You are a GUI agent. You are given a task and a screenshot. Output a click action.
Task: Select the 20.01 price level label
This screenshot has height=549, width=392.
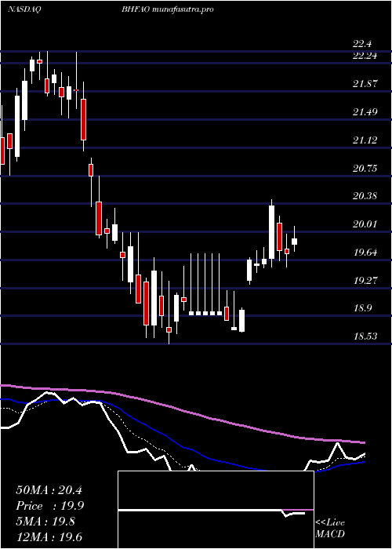click(x=365, y=224)
